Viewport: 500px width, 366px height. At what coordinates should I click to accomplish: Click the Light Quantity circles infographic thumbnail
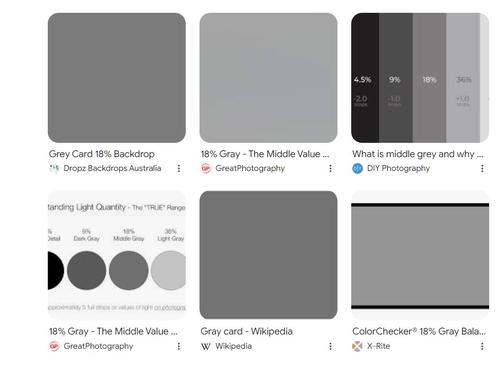click(x=117, y=255)
